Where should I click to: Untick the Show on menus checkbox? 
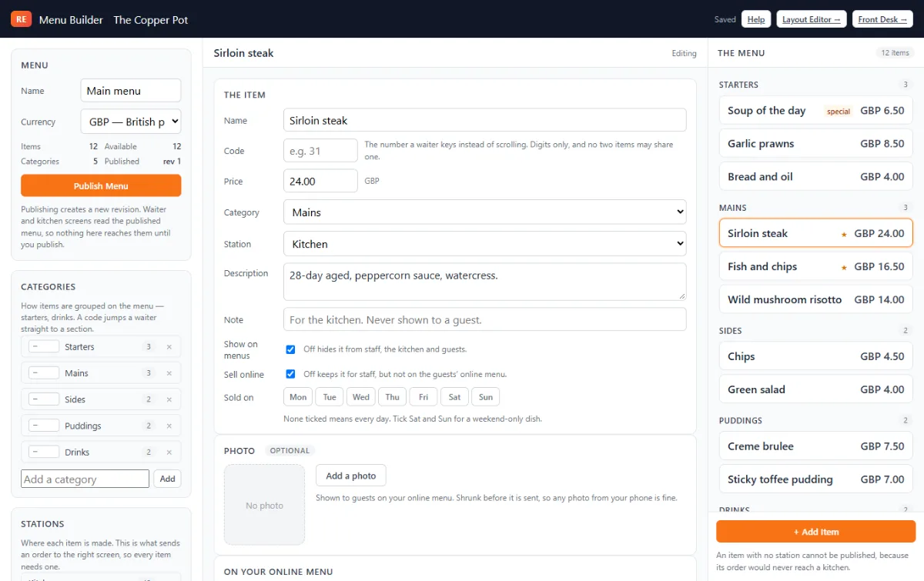[290, 349]
